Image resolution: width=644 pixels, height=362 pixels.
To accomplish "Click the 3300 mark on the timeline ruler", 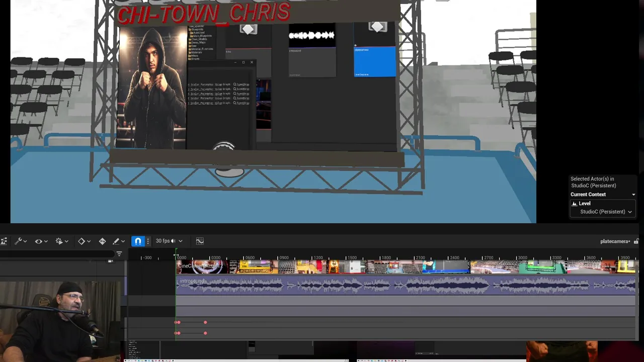I will point(556,258).
